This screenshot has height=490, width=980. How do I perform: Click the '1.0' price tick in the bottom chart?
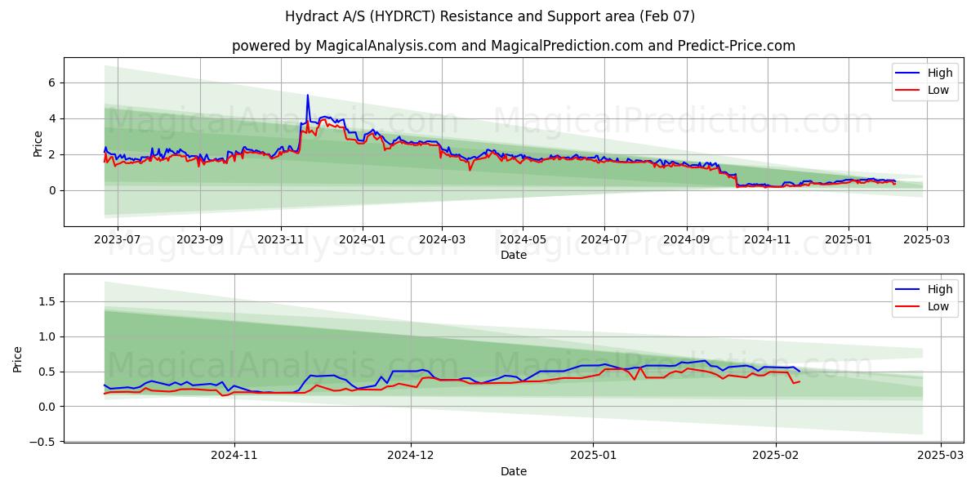[x=47, y=336]
